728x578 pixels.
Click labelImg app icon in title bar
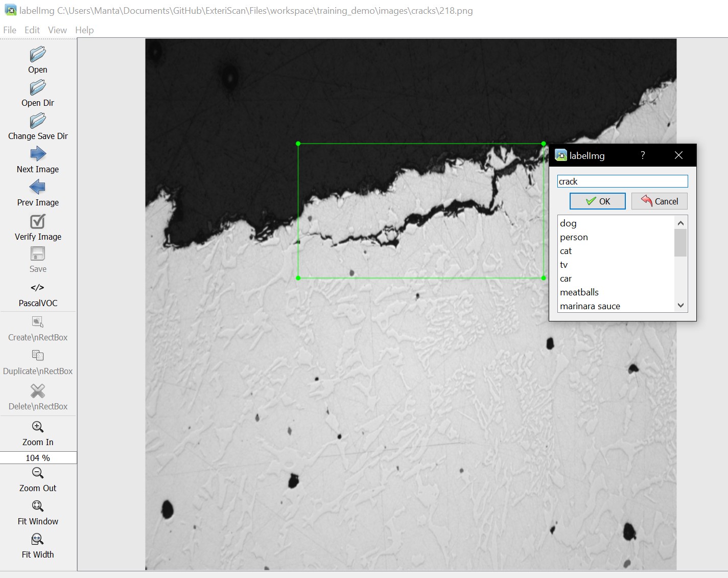pyautogui.click(x=10, y=10)
